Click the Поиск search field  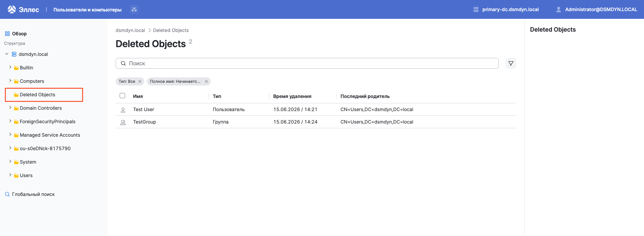307,63
